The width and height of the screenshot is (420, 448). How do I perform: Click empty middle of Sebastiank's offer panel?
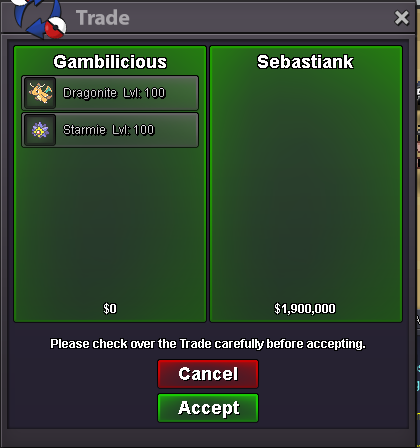pyautogui.click(x=306, y=187)
